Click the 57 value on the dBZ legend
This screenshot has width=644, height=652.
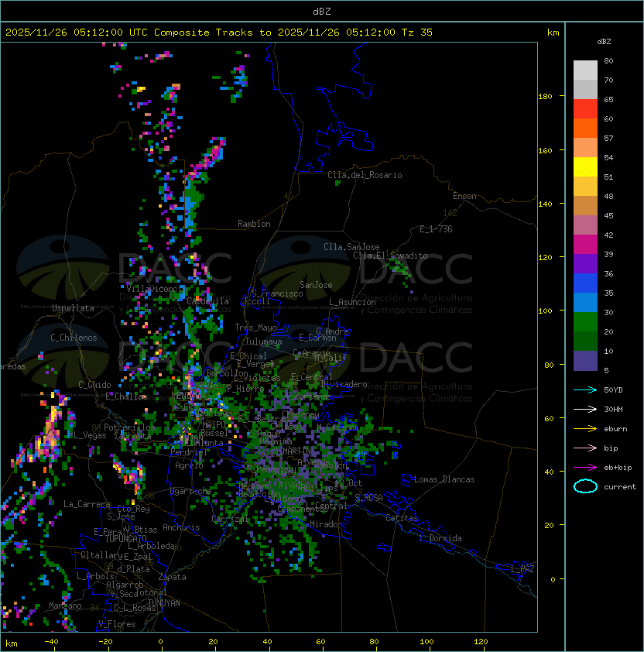pyautogui.click(x=608, y=138)
